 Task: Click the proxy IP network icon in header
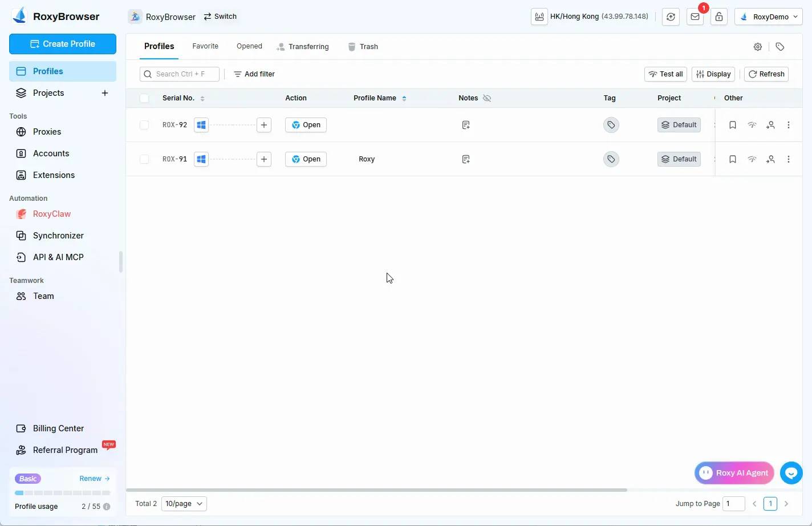(x=539, y=17)
